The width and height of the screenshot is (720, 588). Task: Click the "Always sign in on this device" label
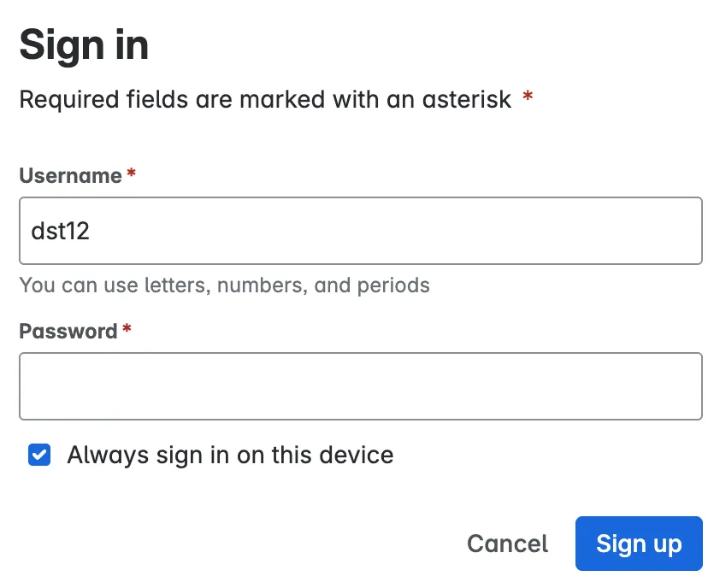tap(230, 456)
